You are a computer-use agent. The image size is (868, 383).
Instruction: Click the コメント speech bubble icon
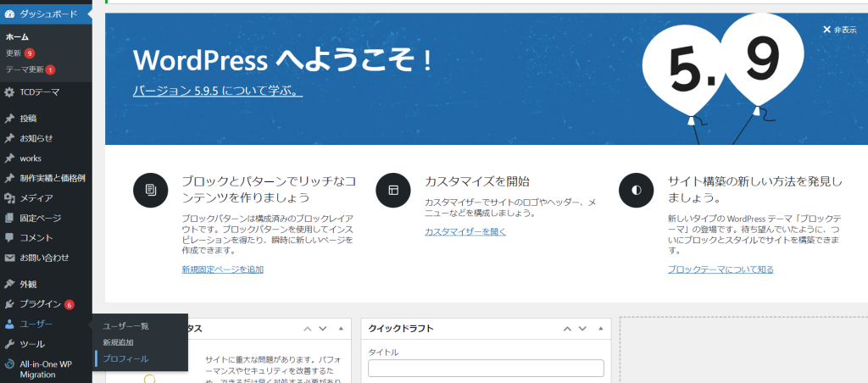coord(9,238)
